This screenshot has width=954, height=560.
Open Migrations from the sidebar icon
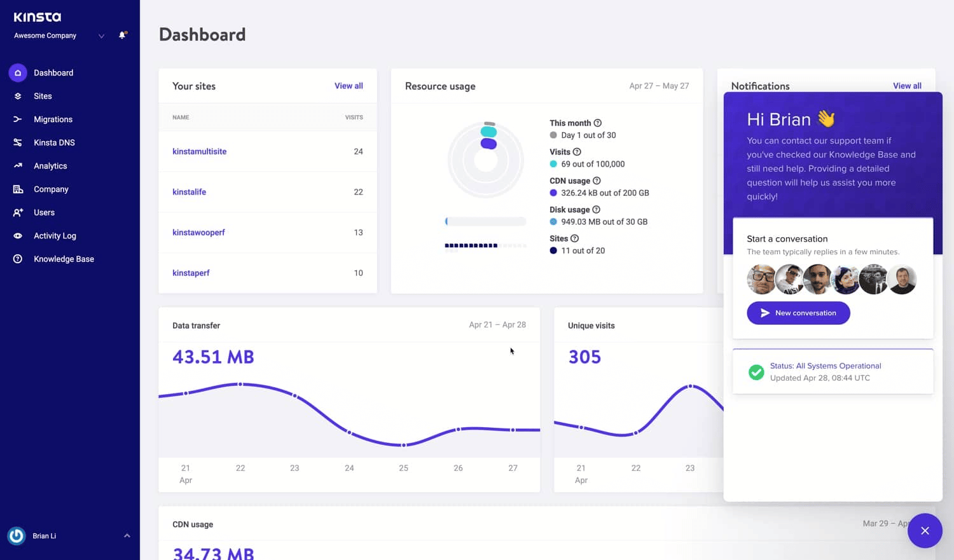pos(17,119)
